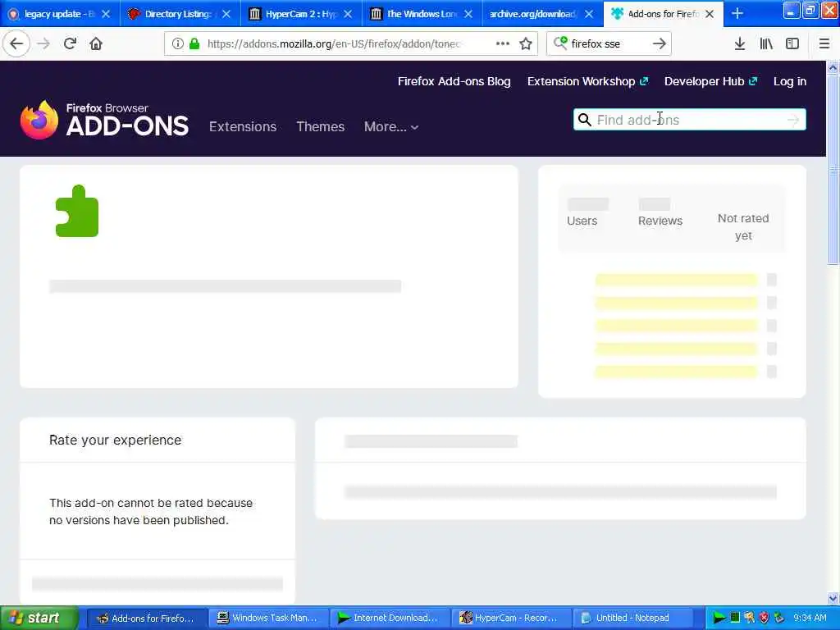Click the forward navigation arrow
Viewport: 840px width, 630px height.
point(43,43)
